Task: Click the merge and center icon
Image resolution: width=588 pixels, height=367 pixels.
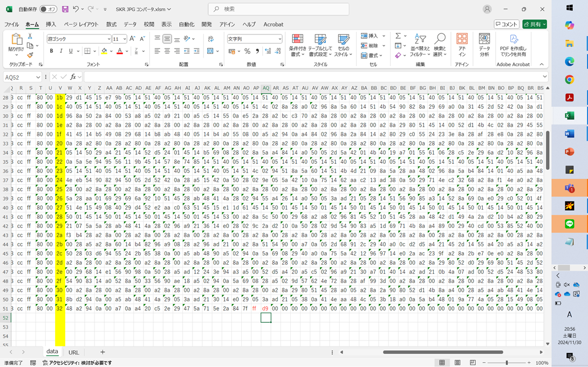Action: [210, 51]
